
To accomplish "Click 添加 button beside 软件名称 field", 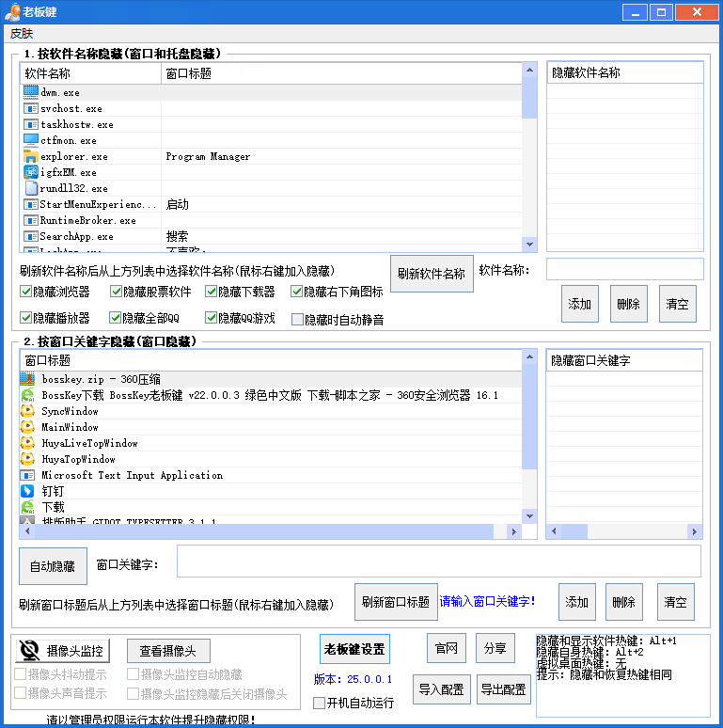I will 579,304.
